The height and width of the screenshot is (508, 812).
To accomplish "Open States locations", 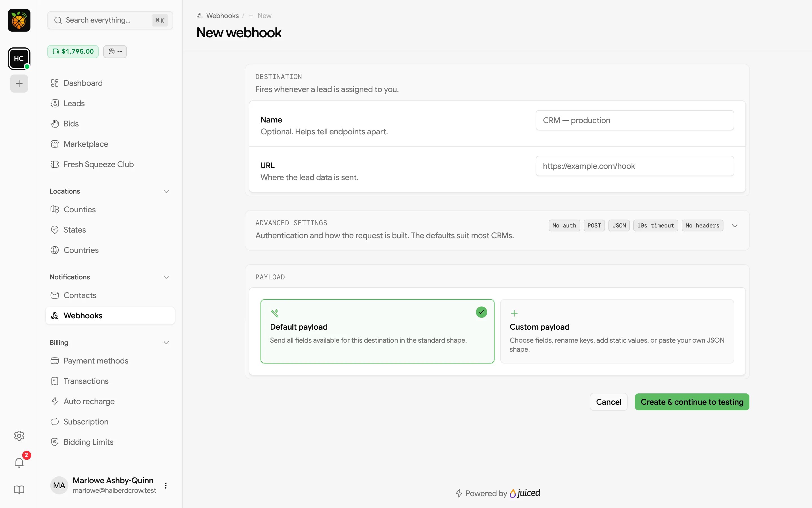I will click(110, 230).
